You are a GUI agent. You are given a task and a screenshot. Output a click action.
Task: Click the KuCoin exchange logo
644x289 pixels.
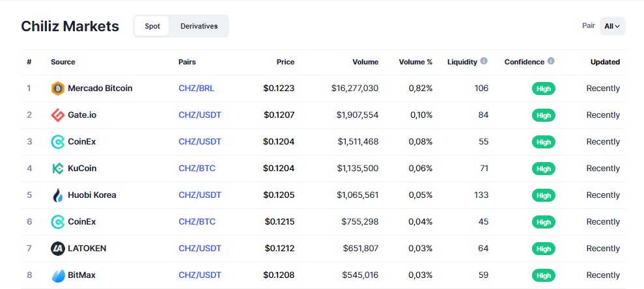pyautogui.click(x=58, y=169)
